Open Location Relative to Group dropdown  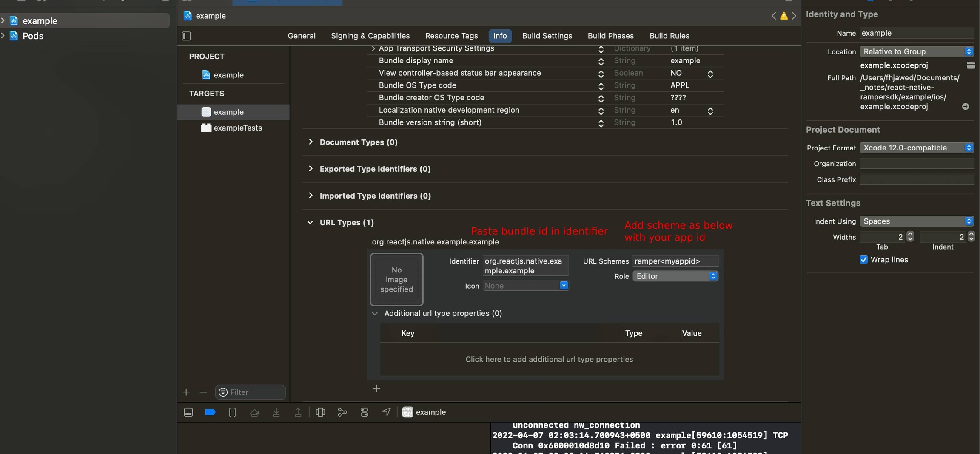point(917,51)
